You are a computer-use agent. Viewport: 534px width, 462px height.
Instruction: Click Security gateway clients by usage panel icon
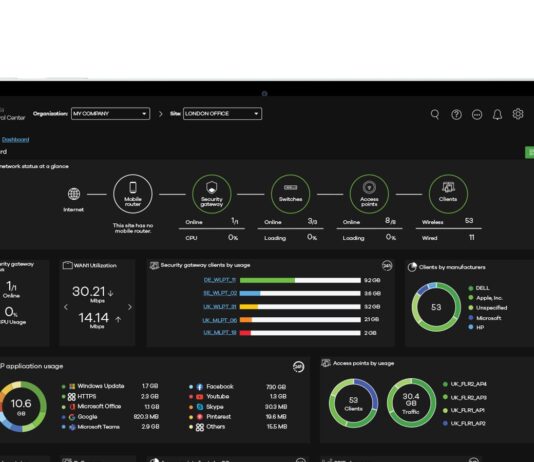tap(154, 265)
